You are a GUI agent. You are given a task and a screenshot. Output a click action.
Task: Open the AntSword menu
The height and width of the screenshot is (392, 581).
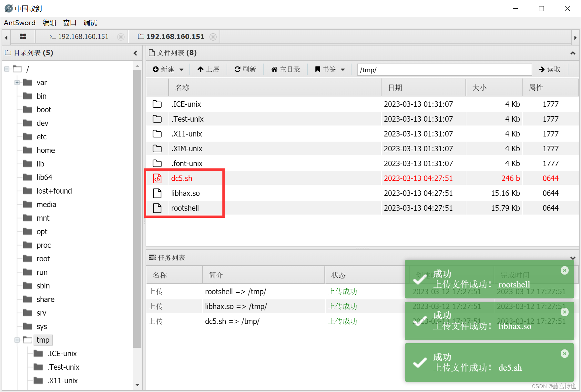[20, 23]
